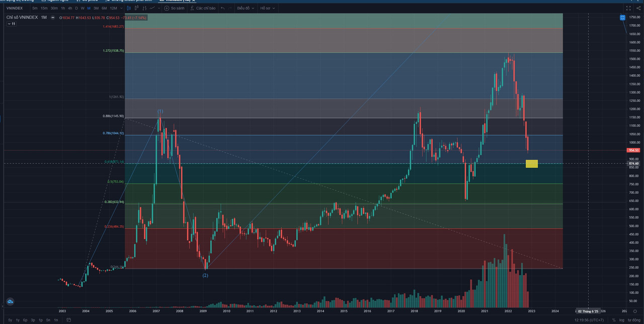Undo the last chart action
The image size is (644, 324).
tap(222, 8)
